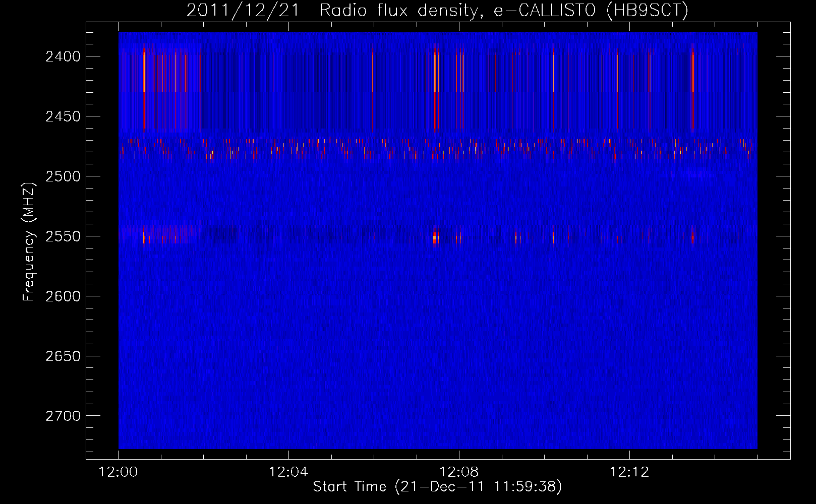Select the 2450 frequency tick label
816x504 pixels.
point(63,116)
